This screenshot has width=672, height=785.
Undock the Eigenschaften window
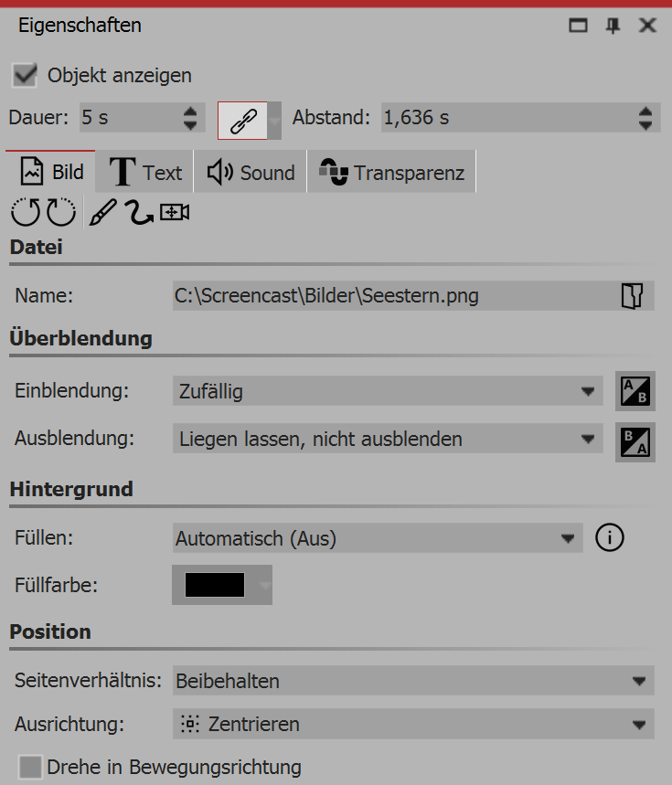pos(578,26)
